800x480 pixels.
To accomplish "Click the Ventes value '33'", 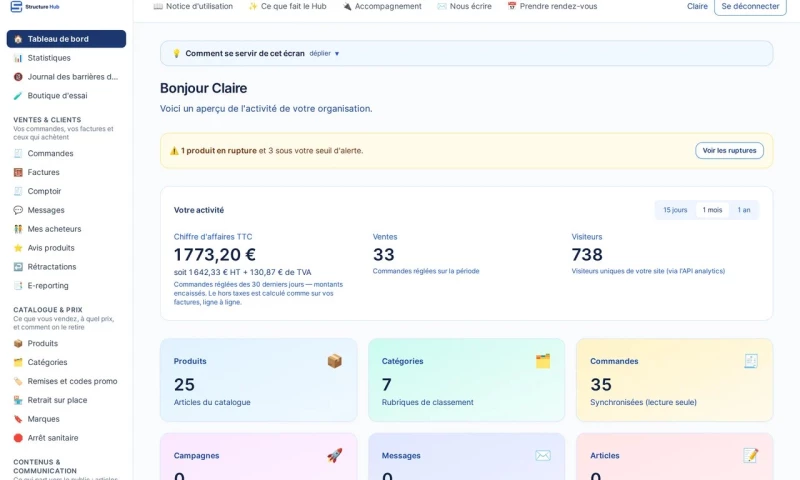I will [x=384, y=254].
